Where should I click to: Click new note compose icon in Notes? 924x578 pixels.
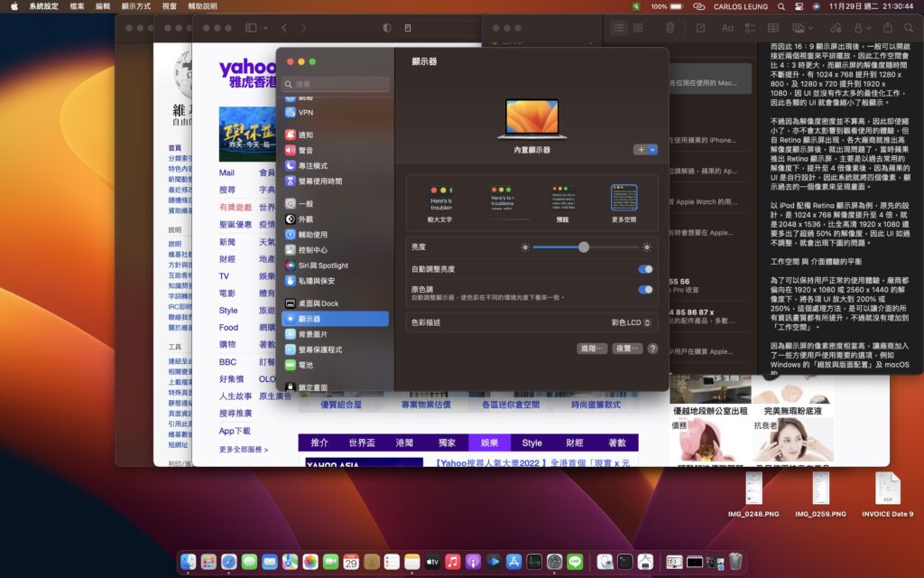[x=700, y=28]
